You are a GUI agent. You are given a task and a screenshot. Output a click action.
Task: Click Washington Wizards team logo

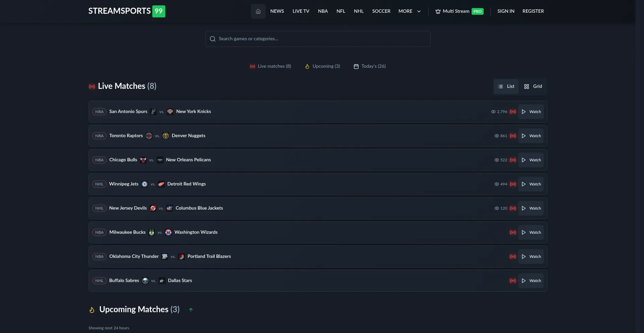click(x=168, y=232)
